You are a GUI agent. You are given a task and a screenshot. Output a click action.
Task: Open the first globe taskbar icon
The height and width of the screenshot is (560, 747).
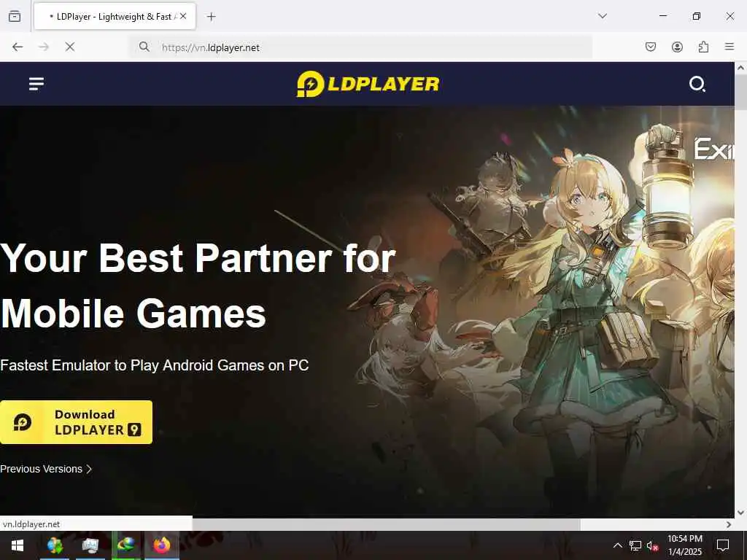pyautogui.click(x=55, y=545)
